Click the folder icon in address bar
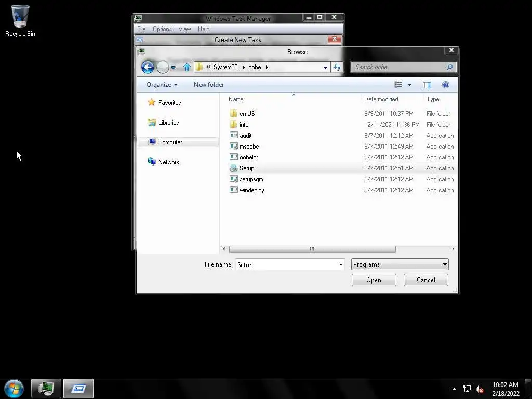This screenshot has height=399, width=532. point(199,67)
